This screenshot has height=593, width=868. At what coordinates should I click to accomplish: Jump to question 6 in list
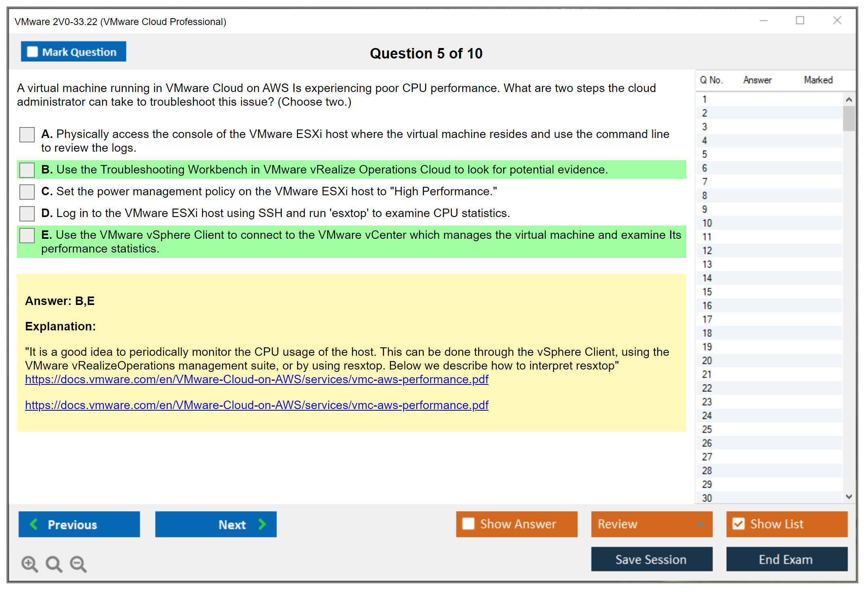704,168
